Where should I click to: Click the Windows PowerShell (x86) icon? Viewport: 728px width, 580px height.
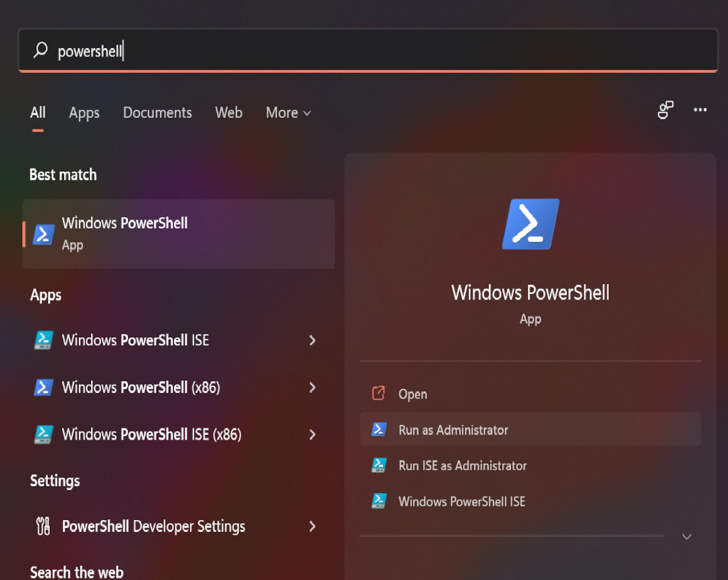[x=44, y=387]
